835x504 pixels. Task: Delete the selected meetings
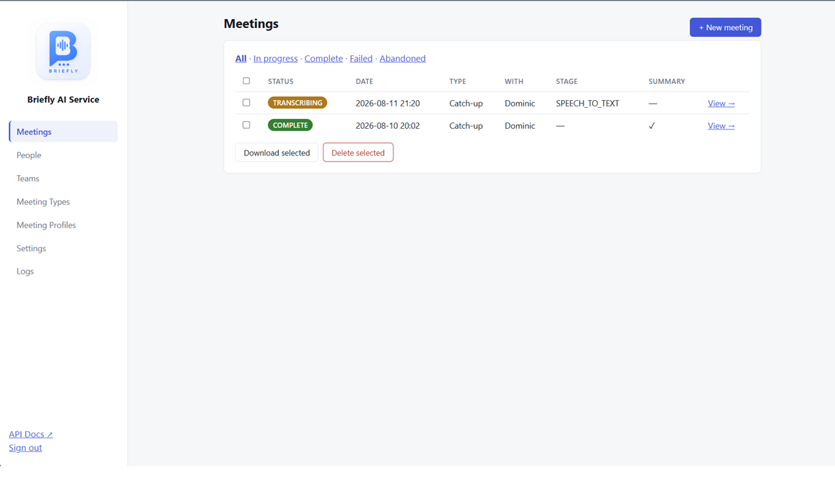point(358,153)
